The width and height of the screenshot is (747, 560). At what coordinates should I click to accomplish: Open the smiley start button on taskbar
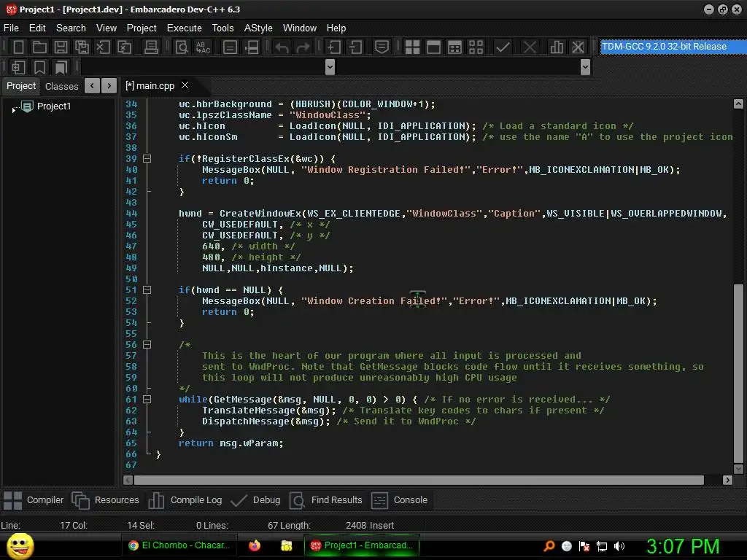pyautogui.click(x=20, y=545)
